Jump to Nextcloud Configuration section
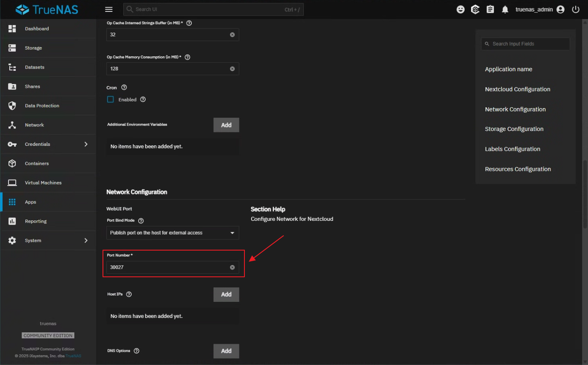The width and height of the screenshot is (588, 365). [x=518, y=89]
